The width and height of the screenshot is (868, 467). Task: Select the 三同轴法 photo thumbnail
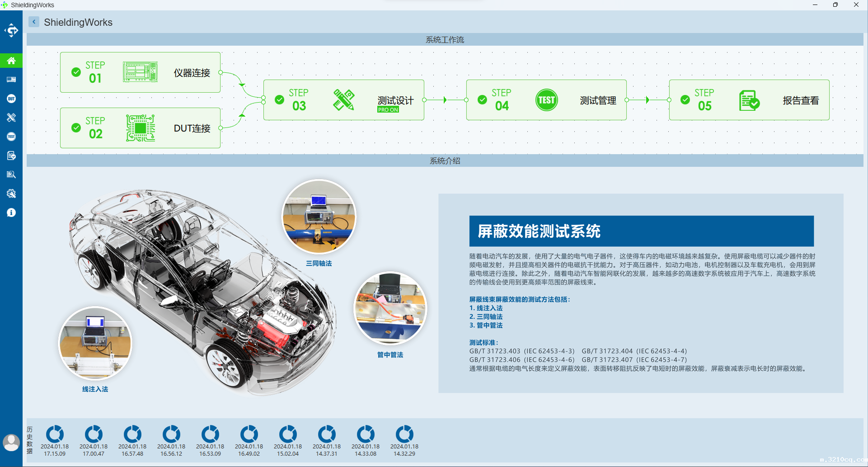[319, 217]
